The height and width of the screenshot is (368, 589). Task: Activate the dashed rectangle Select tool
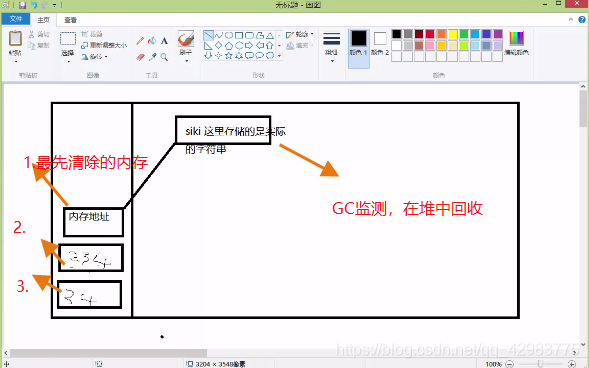(68, 38)
